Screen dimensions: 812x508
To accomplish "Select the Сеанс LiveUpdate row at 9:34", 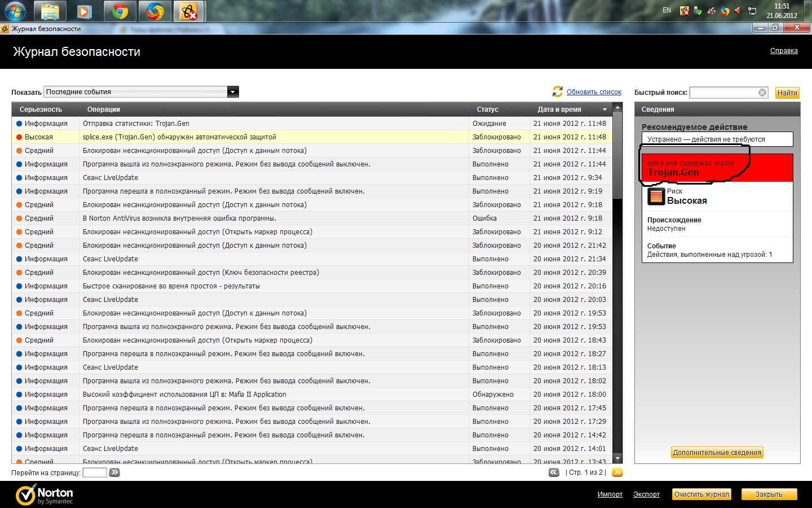I will (x=312, y=178).
